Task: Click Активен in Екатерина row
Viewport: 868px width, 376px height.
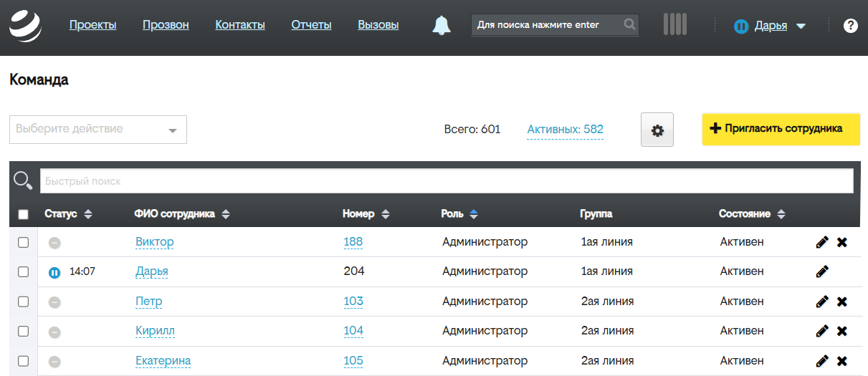Action: tap(742, 361)
